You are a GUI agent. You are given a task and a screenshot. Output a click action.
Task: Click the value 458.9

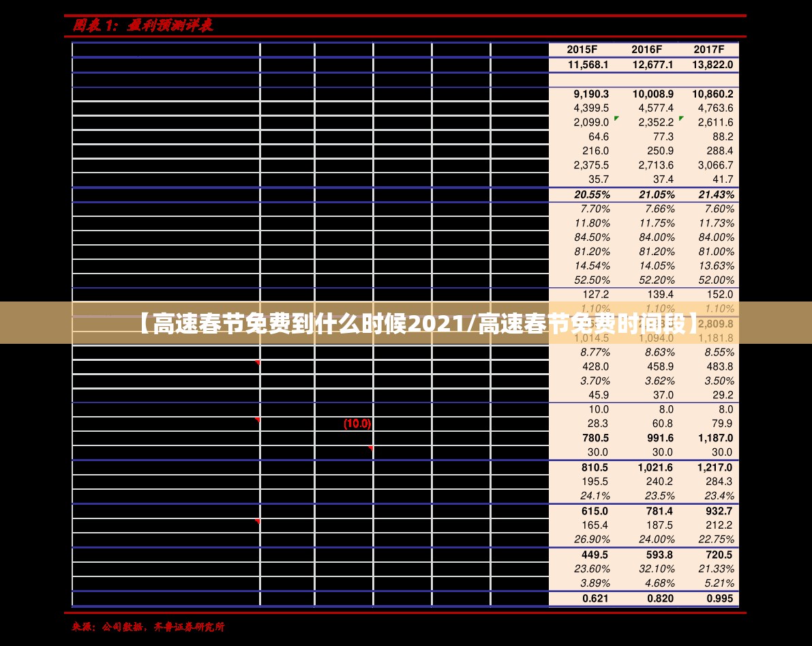660,367
